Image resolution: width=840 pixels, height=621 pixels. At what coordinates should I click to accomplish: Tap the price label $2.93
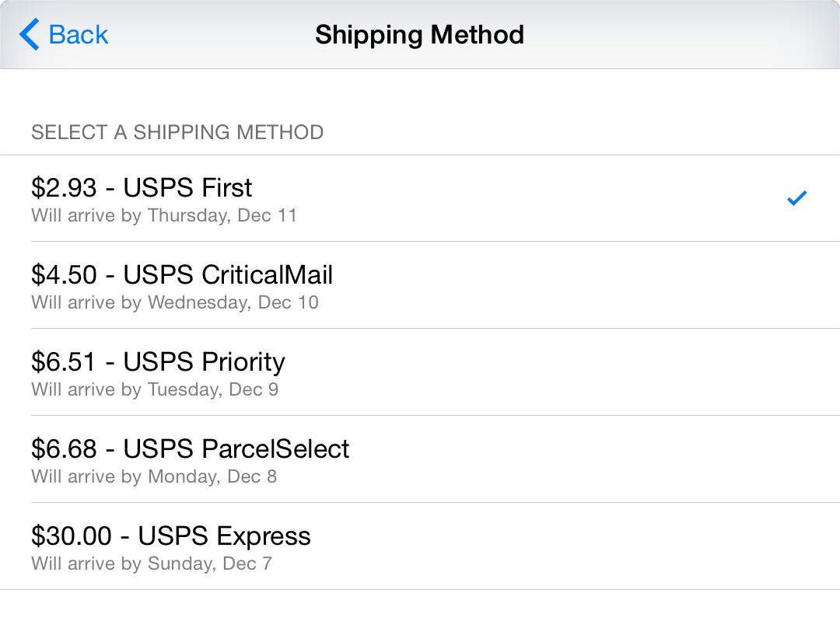click(61, 187)
